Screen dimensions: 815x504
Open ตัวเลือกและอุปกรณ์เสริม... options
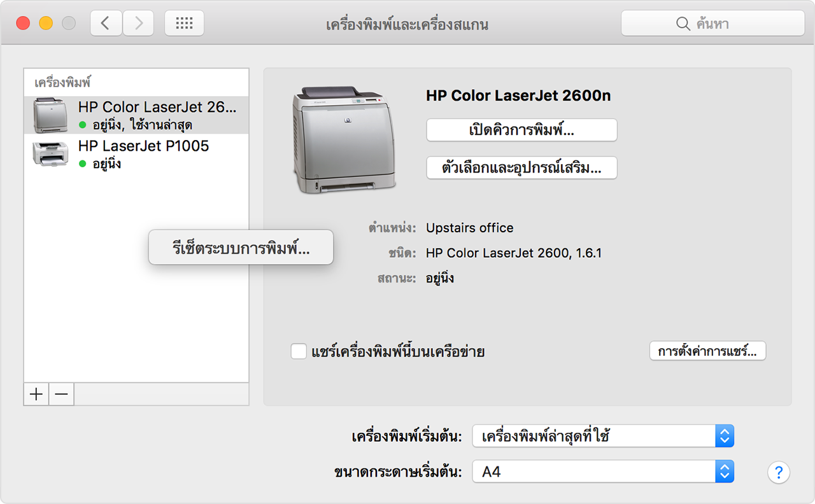pos(521,168)
